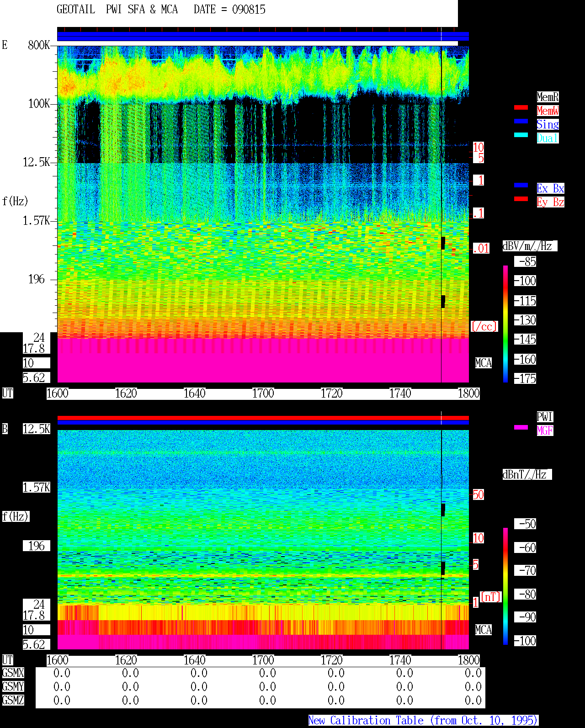Click the 1700 tick under E panel
Image resolution: width=585 pixels, height=728 pixels.
click(263, 393)
